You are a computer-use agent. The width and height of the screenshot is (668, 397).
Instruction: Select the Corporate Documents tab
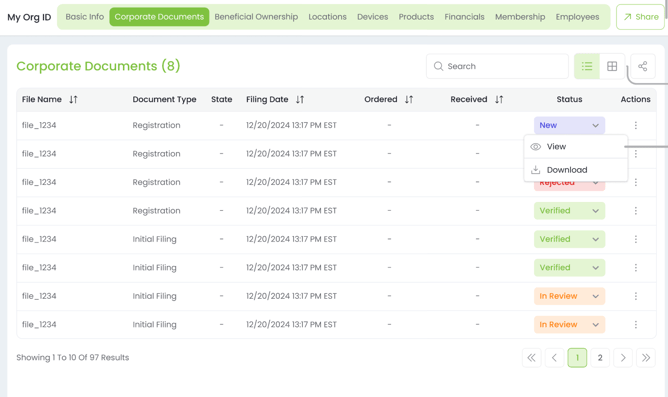point(159,17)
